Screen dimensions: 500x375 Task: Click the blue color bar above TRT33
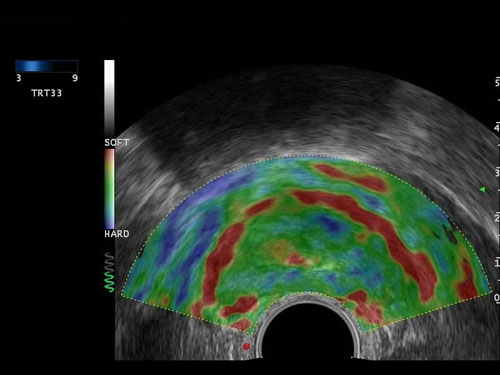47,66
